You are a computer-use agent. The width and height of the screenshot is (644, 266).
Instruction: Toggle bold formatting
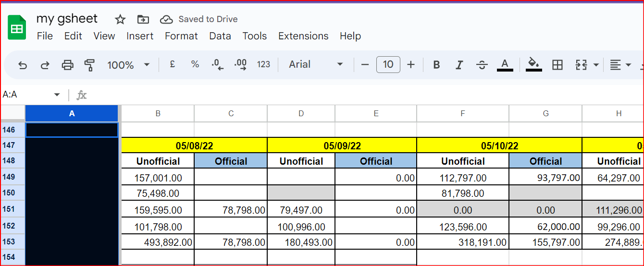pos(436,65)
